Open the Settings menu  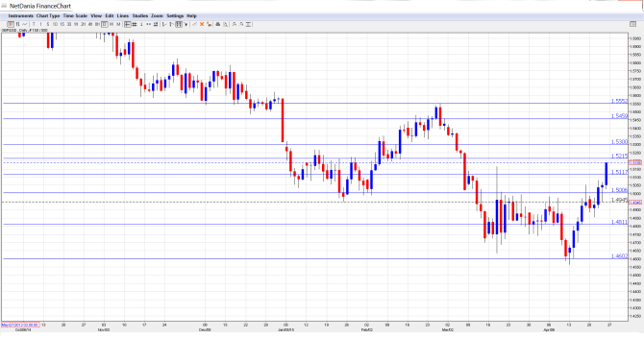pos(175,16)
